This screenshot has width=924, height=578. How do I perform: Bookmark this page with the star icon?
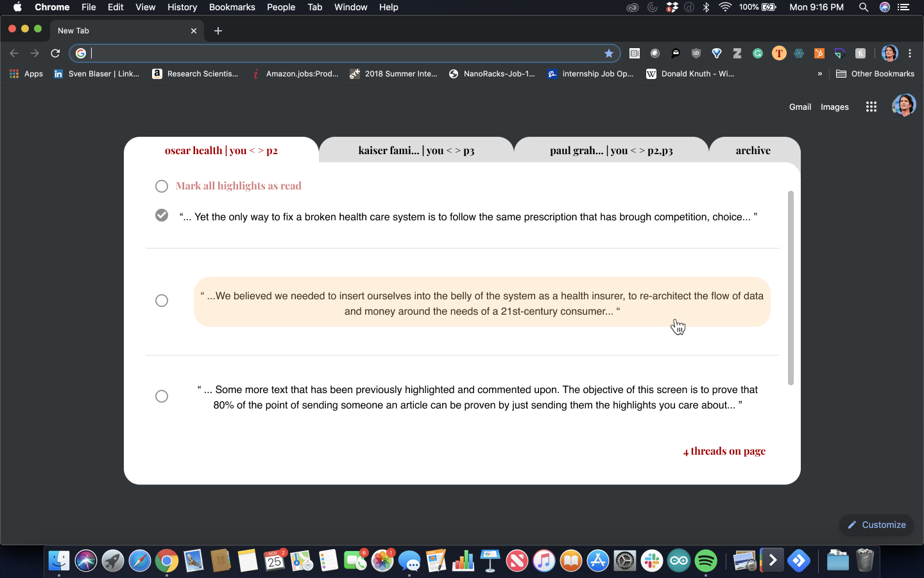tap(609, 53)
